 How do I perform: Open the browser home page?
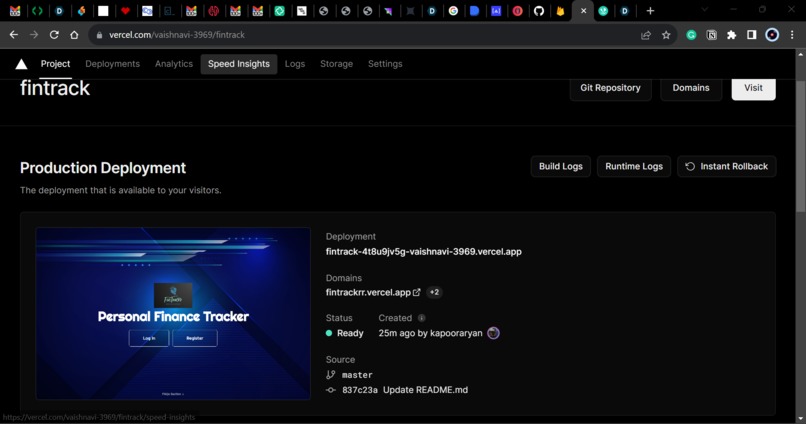(75, 35)
